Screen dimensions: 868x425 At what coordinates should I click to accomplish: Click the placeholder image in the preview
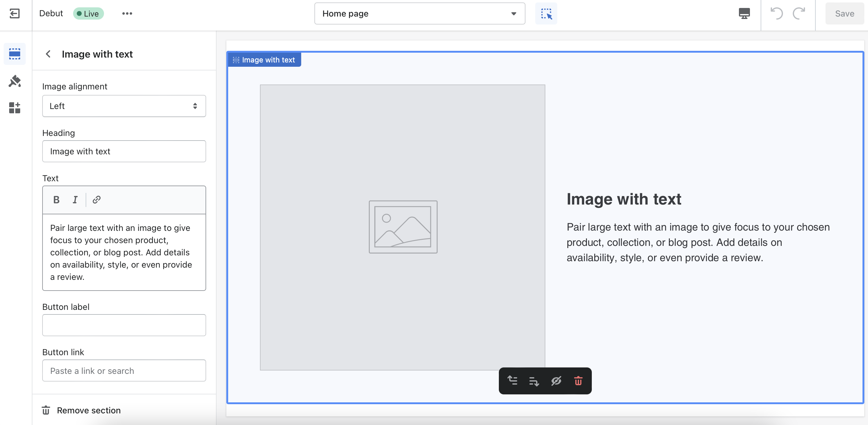402,227
